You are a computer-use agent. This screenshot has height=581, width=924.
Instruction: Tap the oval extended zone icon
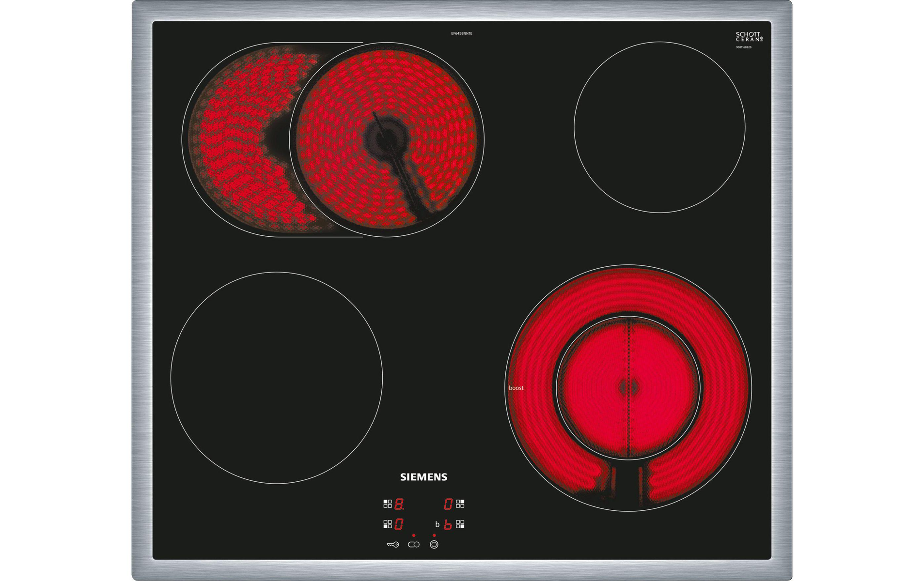point(413,545)
